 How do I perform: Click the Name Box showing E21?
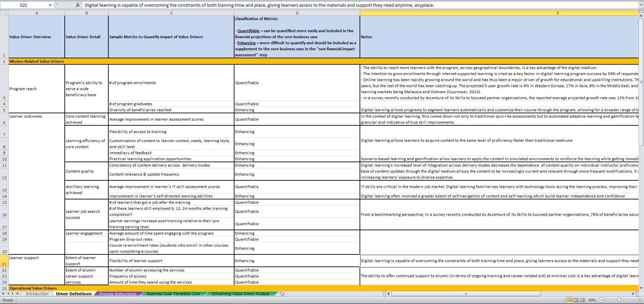click(x=24, y=5)
